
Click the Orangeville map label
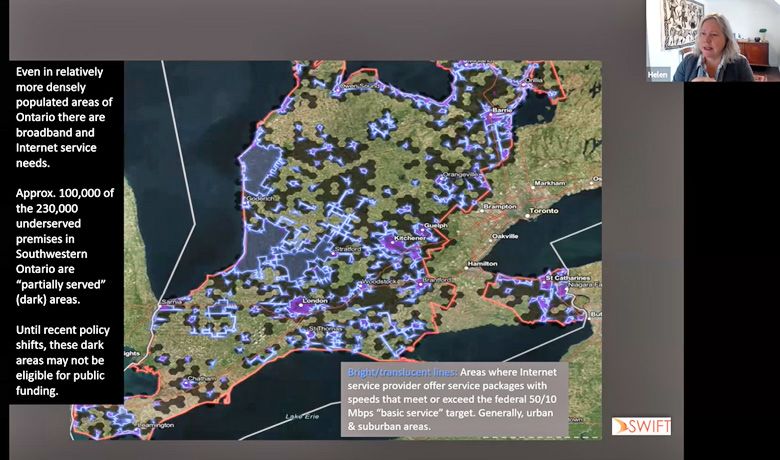pos(461,175)
